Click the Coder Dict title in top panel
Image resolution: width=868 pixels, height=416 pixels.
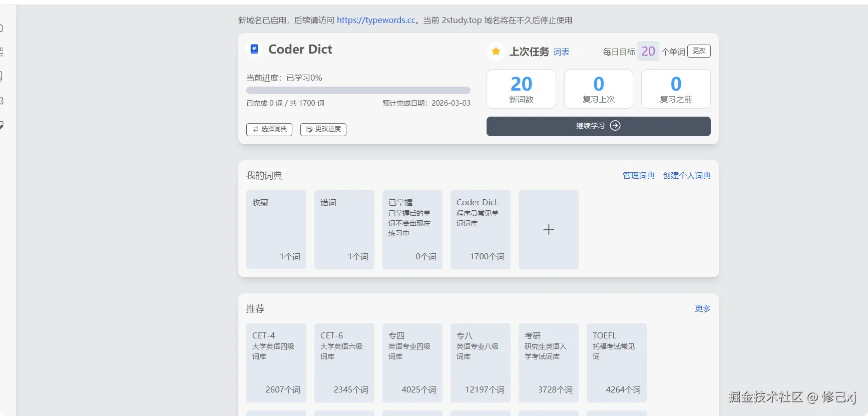[300, 50]
